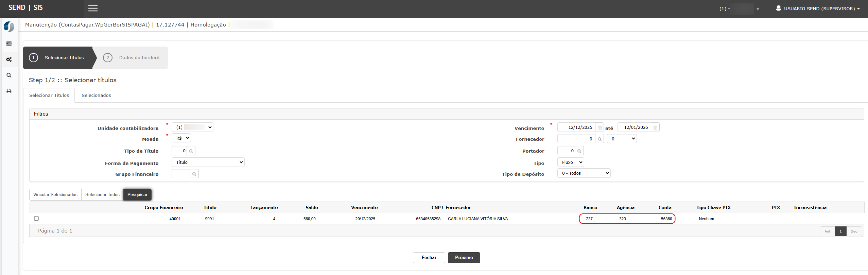Open the hamburger menu in top bar

pos(93,8)
